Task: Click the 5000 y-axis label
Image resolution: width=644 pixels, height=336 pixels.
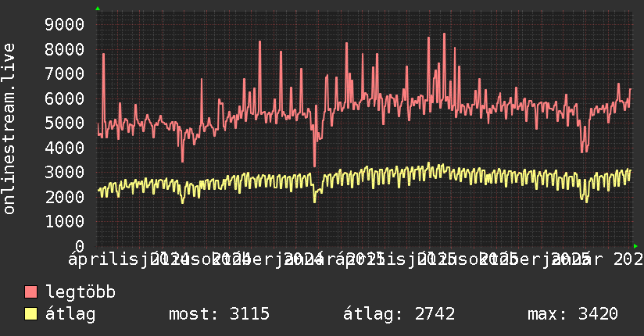Action: (65, 123)
